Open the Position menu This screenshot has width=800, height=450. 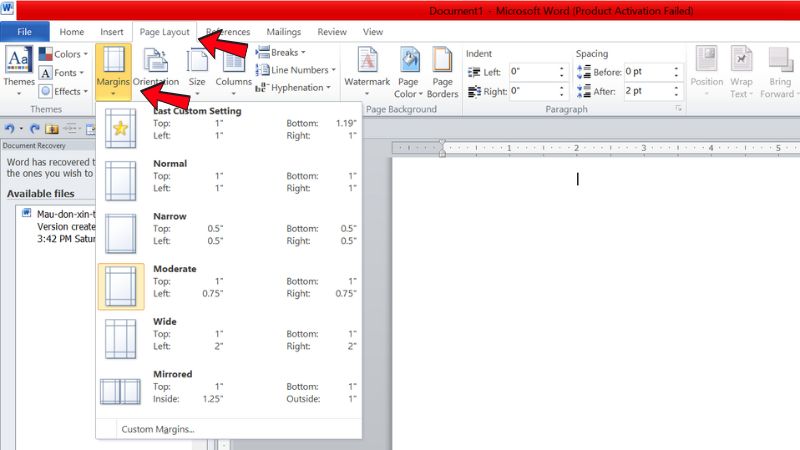tap(707, 71)
